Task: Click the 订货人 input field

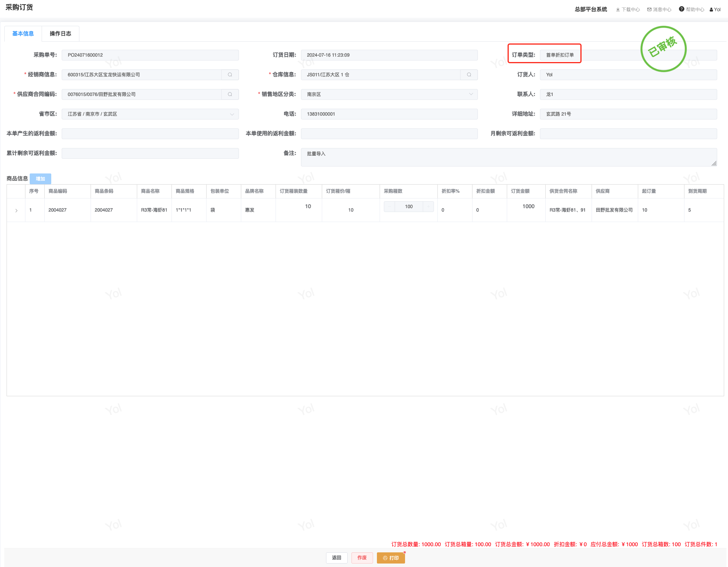Action: coord(629,75)
